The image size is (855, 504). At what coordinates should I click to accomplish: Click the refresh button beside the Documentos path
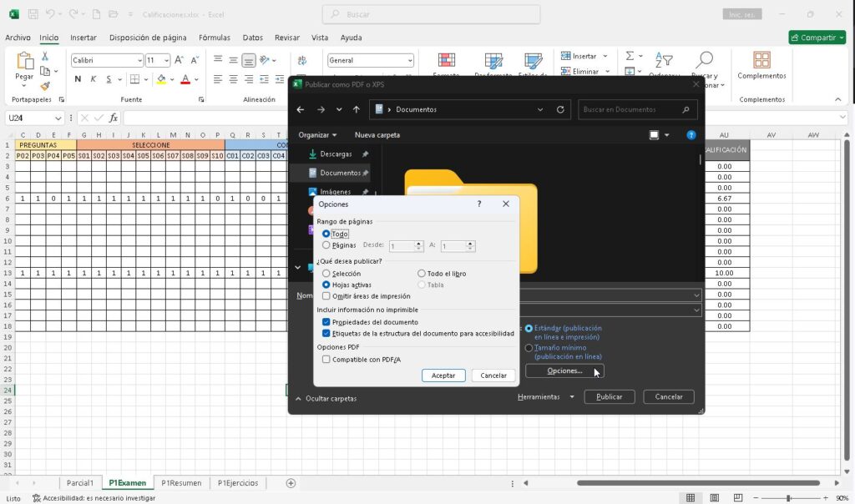(x=560, y=109)
